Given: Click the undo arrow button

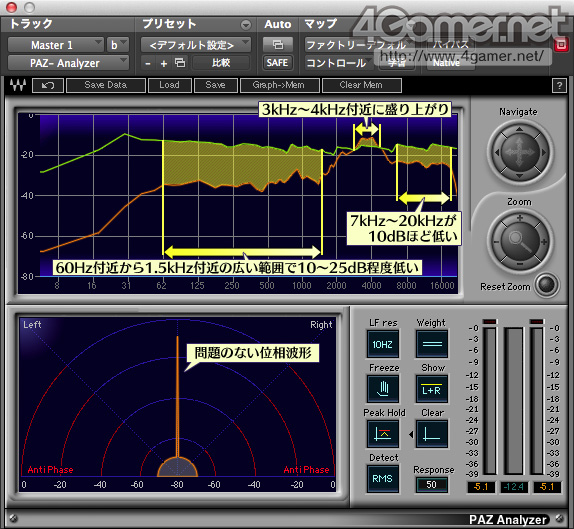Looking at the screenshot, I should click(x=48, y=85).
